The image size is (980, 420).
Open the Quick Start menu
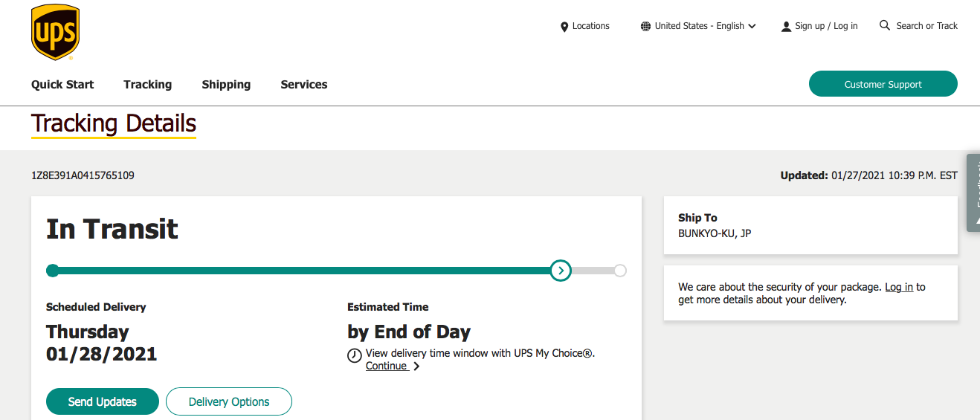click(62, 85)
